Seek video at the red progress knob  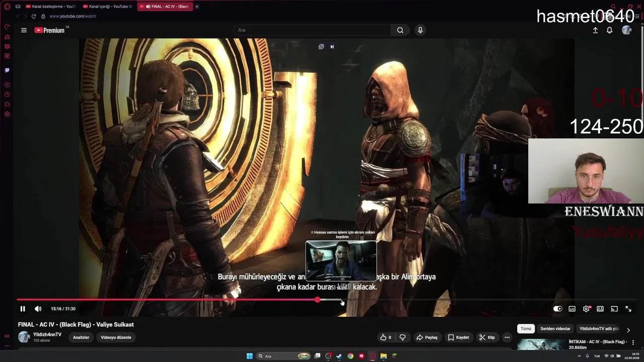tap(317, 300)
